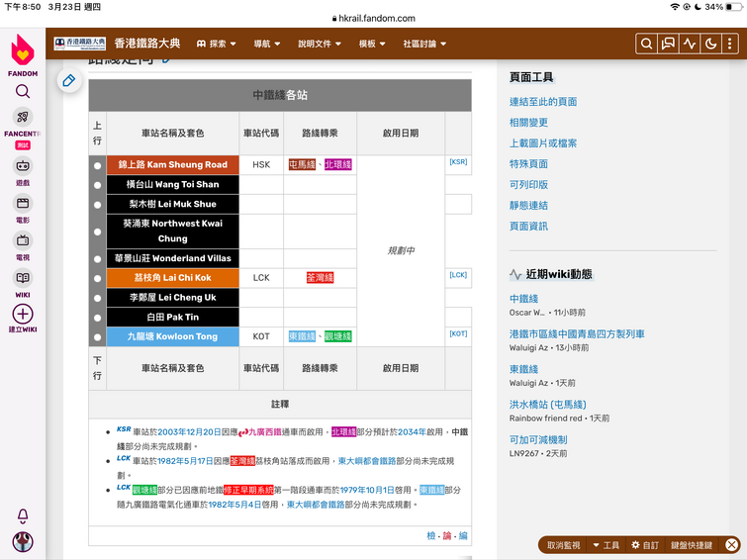Click the battery status indicator
This screenshot has height=560, width=747.
[733, 7]
